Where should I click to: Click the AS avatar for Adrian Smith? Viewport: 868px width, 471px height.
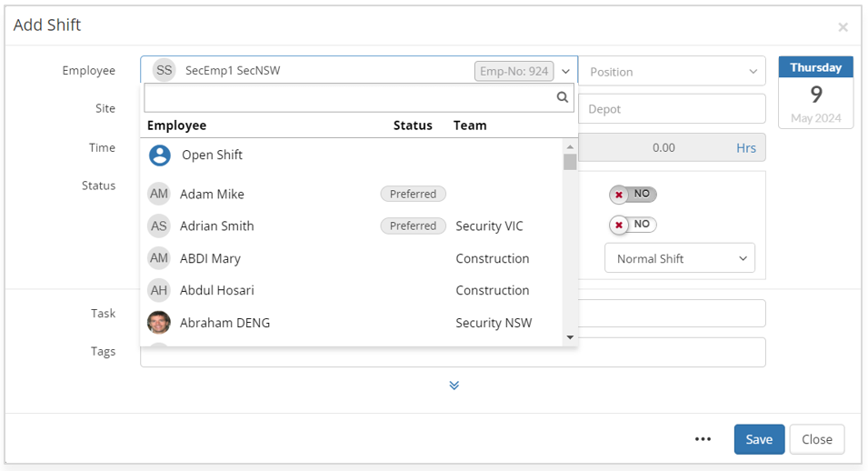tap(159, 226)
